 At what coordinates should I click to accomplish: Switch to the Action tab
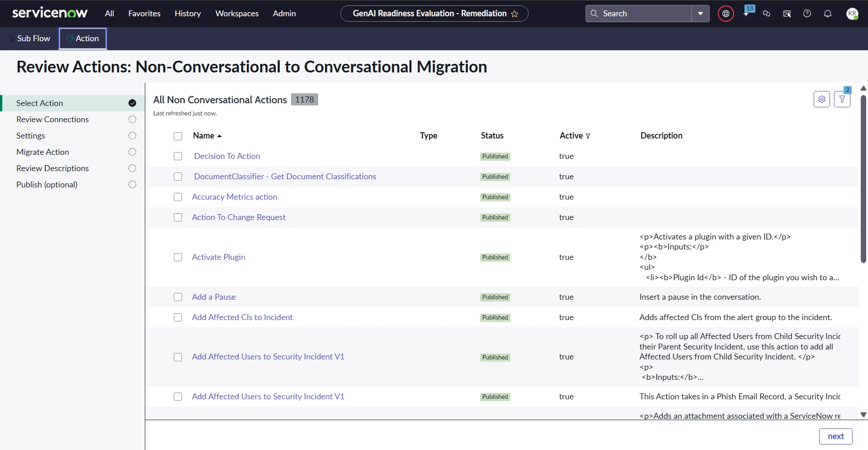coord(83,38)
